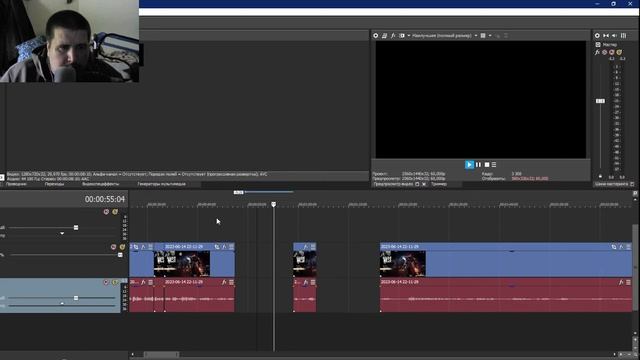Solo the master bus
This screenshot has width=640, height=360.
point(619,52)
